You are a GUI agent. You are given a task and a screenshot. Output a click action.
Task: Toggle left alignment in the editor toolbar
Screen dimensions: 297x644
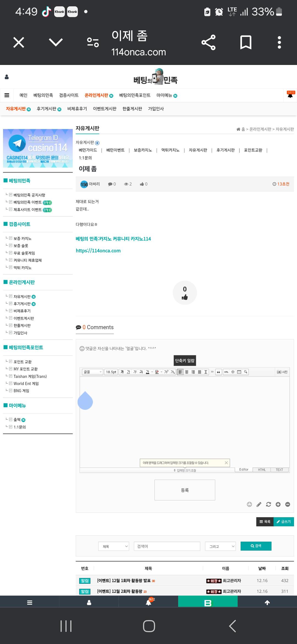(180, 372)
